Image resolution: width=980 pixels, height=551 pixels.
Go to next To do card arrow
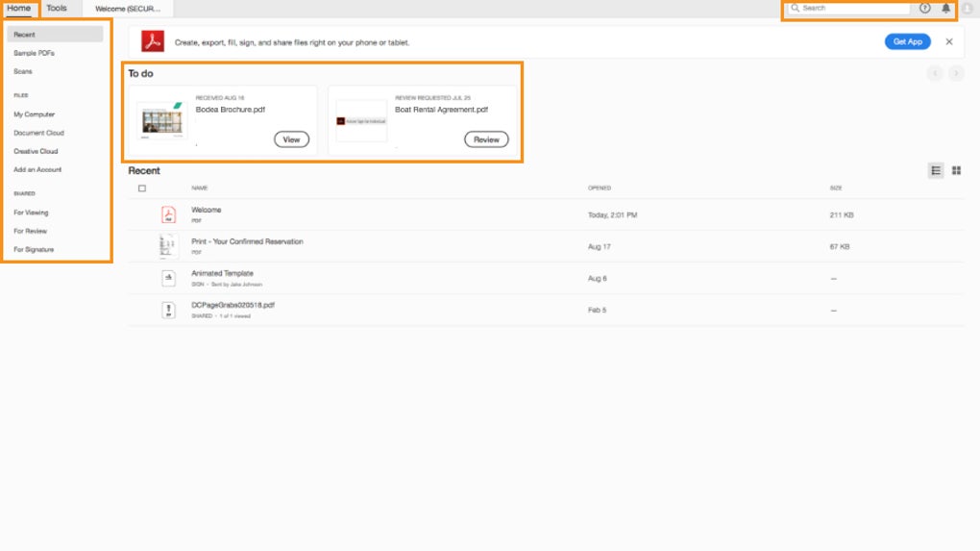tap(956, 73)
